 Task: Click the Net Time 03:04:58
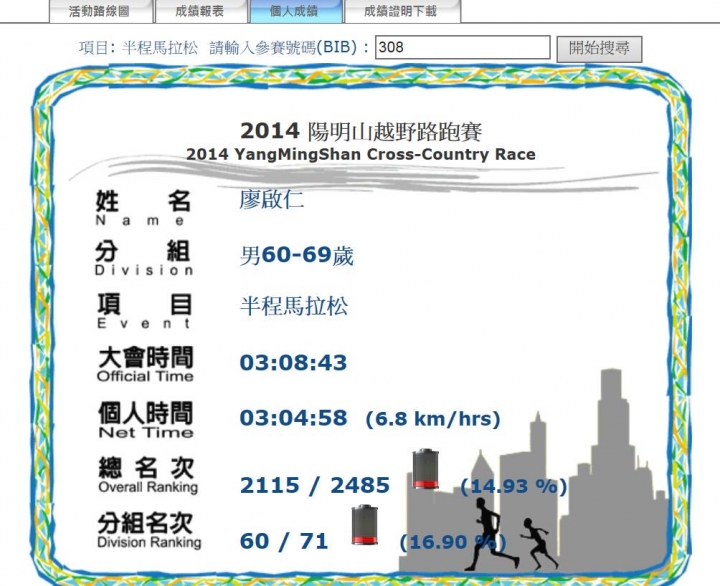(x=293, y=418)
